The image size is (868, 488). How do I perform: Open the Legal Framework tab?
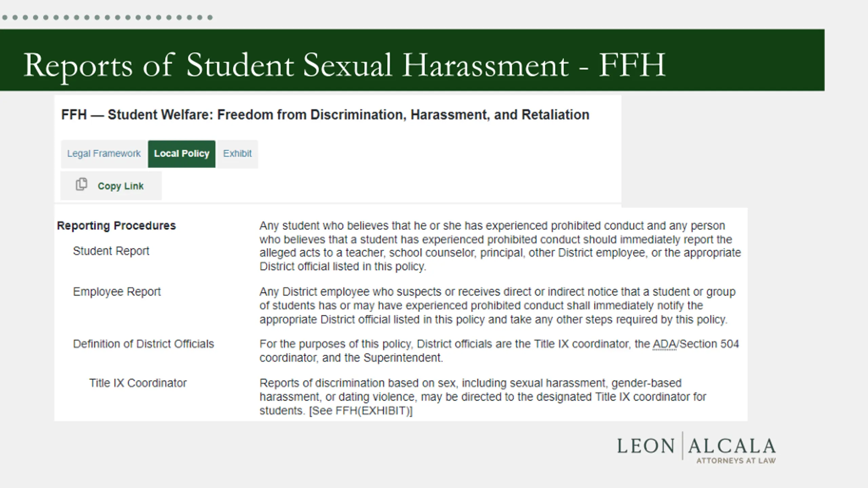[x=104, y=154]
